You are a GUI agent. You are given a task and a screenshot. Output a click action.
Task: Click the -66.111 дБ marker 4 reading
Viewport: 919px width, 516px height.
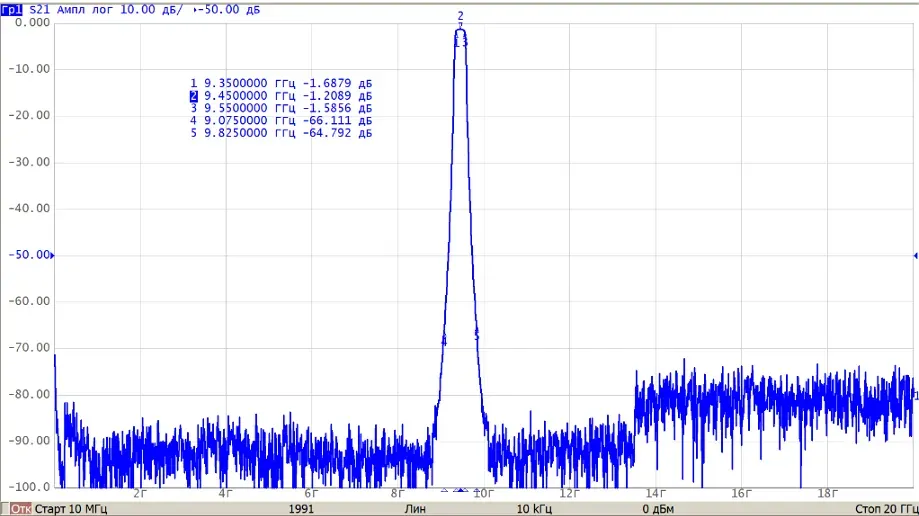[x=337, y=120]
